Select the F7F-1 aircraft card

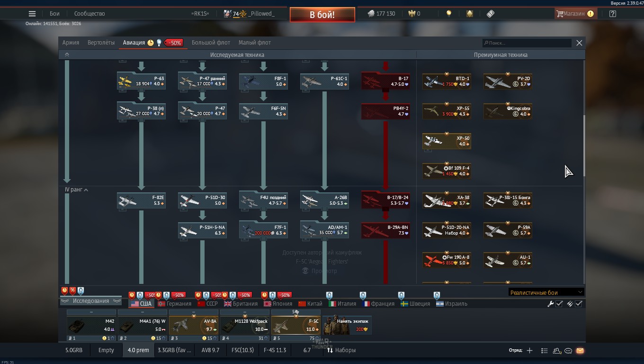tap(263, 230)
